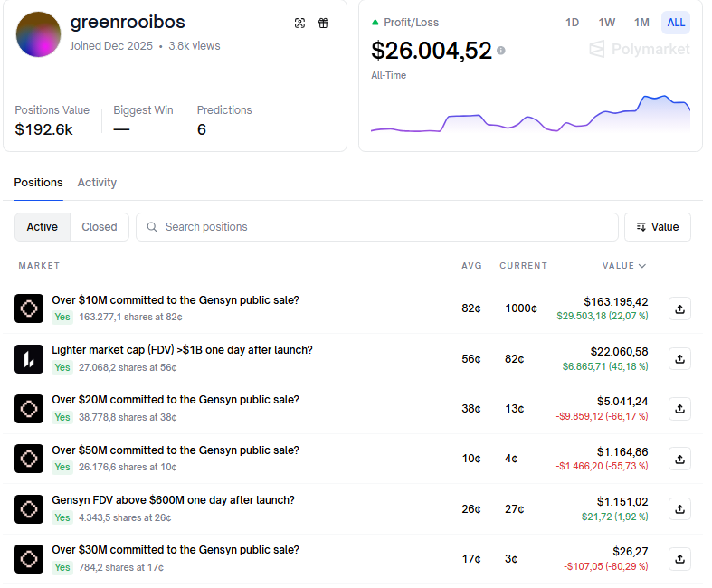Share the Lighter market cap position
Viewport: 712px width, 588px height.
click(x=679, y=359)
